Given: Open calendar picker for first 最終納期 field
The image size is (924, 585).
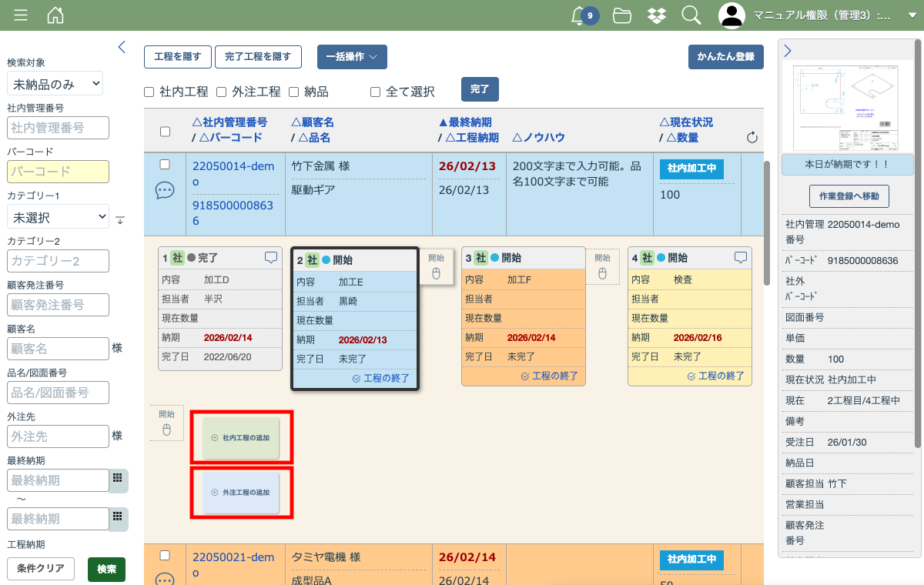Looking at the screenshot, I should click(x=118, y=480).
